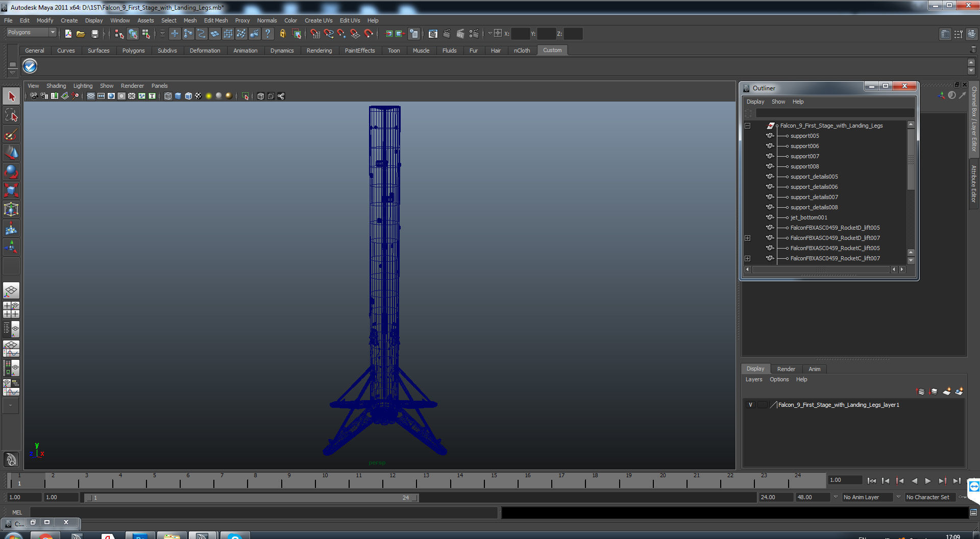Screen dimensions: 980x539
Task: Switch to four view layout
Action: pyautogui.click(x=11, y=310)
